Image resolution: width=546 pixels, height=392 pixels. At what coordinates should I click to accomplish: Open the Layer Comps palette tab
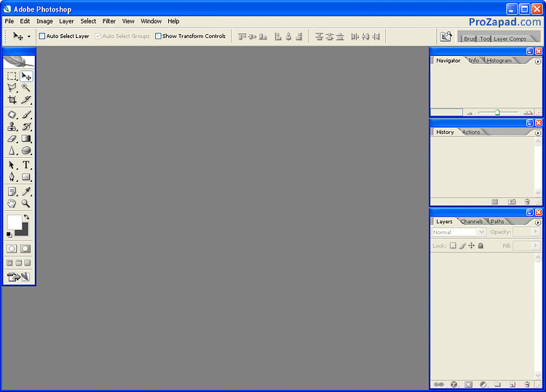click(510, 39)
